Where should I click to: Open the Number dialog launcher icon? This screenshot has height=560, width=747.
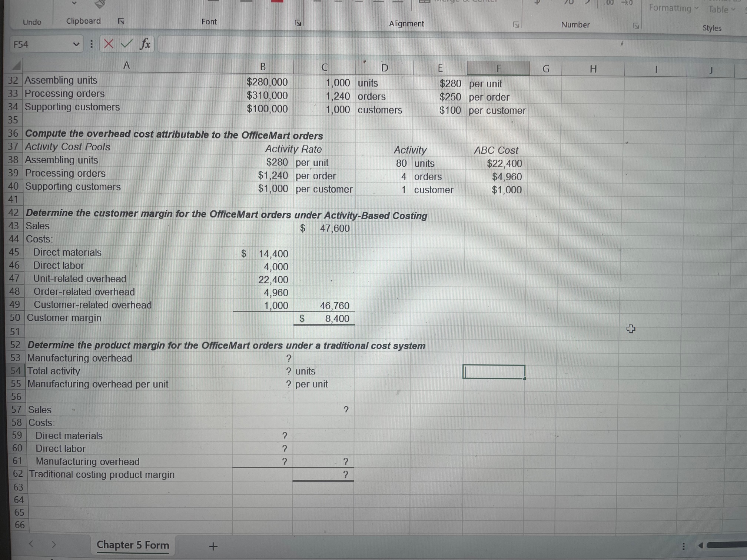pos(635,25)
